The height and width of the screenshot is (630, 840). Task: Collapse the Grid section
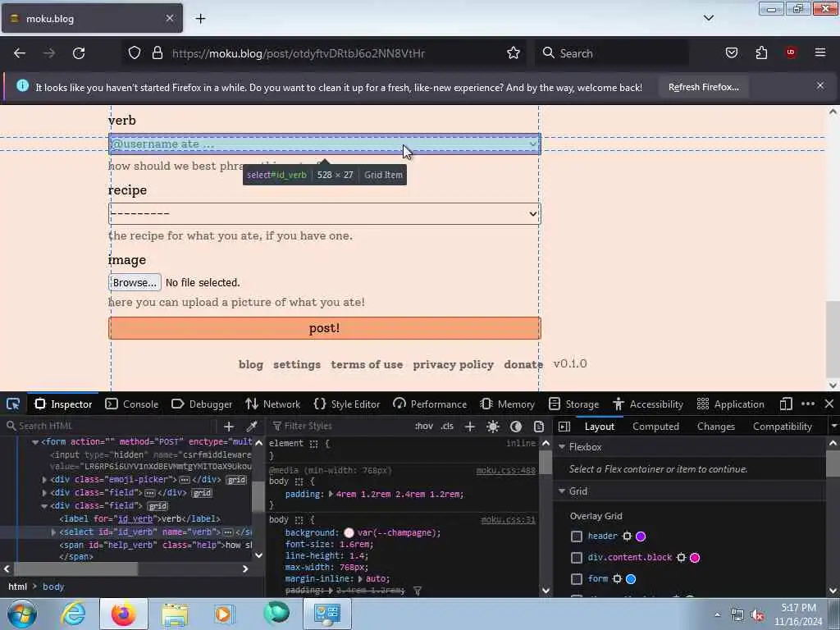tap(562, 491)
